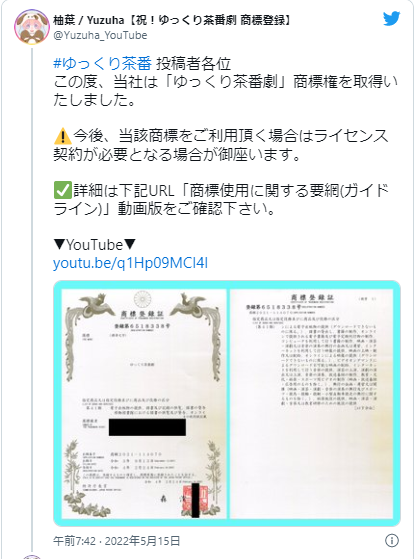The image size is (415, 559).
Task: Click the red seal stamp on the certificate
Action: (195, 497)
